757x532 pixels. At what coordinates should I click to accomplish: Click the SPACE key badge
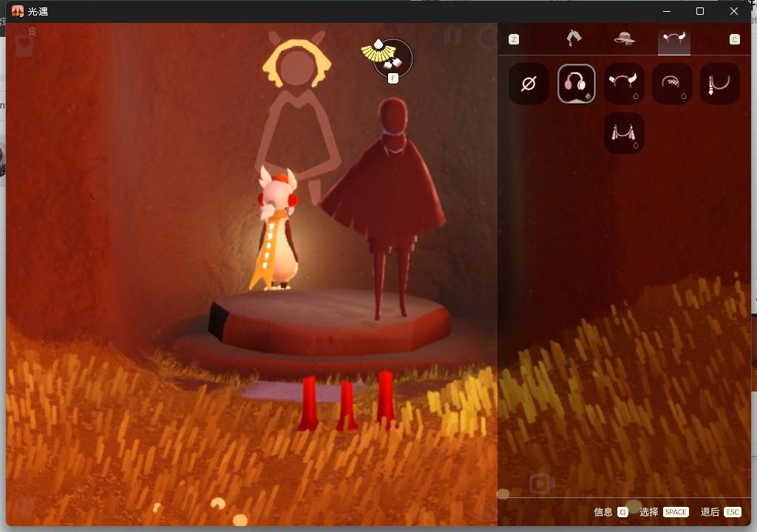pyautogui.click(x=676, y=512)
